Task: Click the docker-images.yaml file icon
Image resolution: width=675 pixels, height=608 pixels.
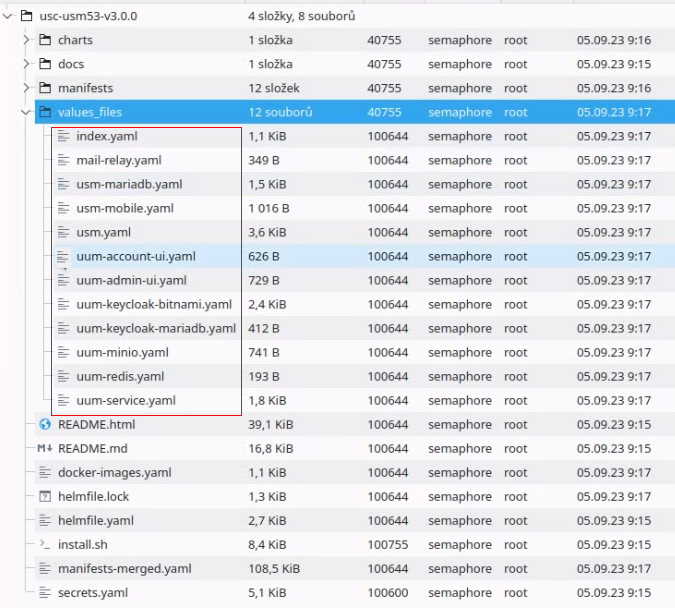Action: click(45, 473)
